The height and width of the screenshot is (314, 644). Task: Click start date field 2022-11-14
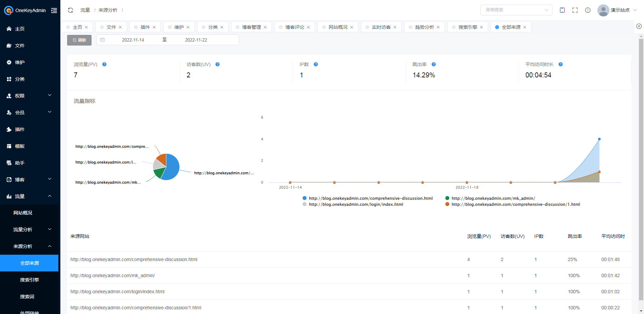(x=133, y=40)
